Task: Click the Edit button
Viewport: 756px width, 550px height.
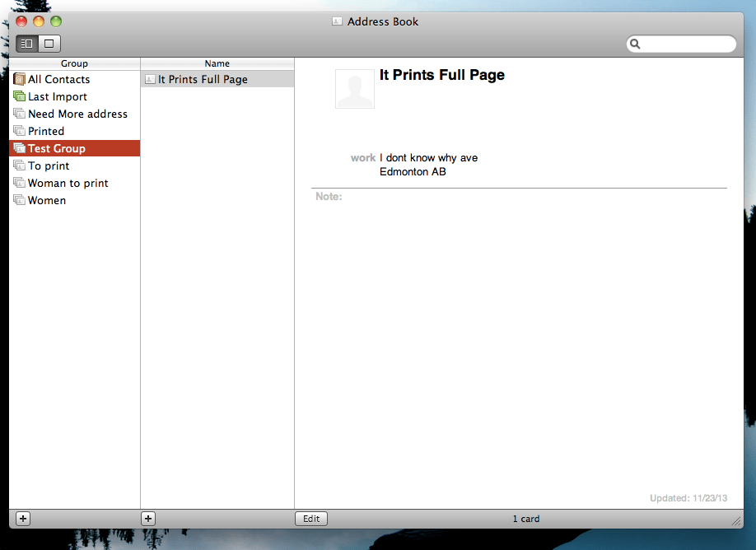Action: coord(310,518)
